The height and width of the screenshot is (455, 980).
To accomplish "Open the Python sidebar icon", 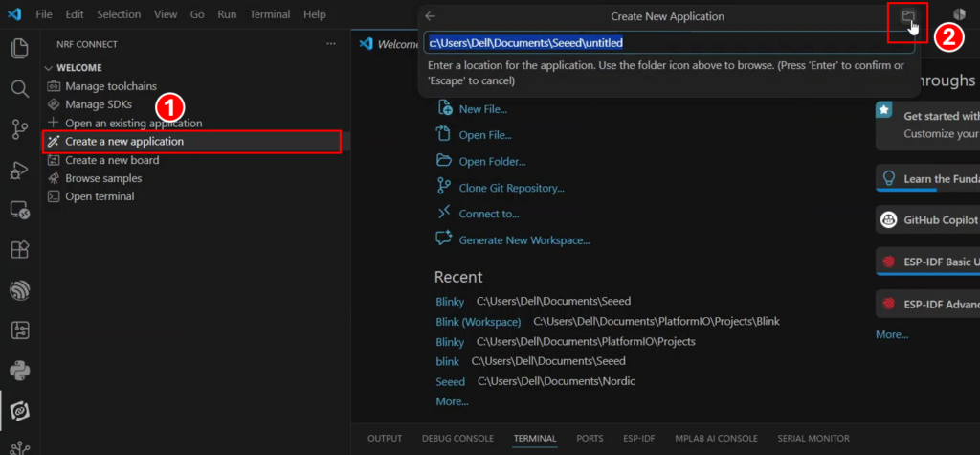I will [20, 371].
